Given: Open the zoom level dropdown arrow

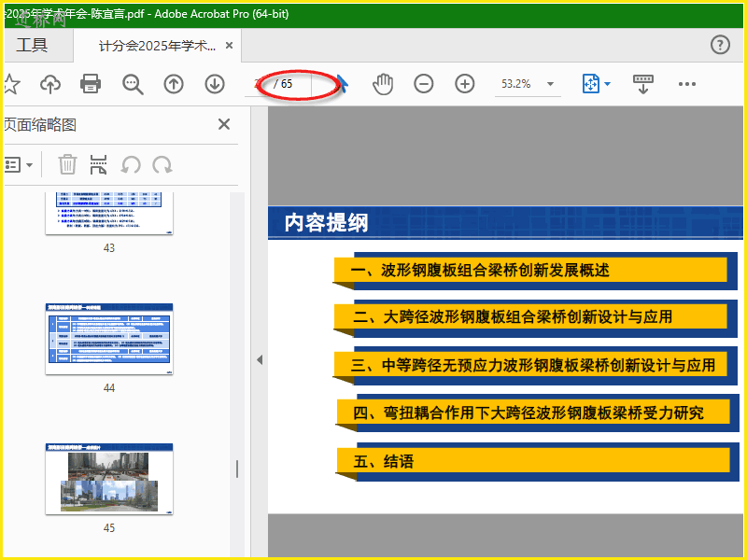Looking at the screenshot, I should 550,84.
